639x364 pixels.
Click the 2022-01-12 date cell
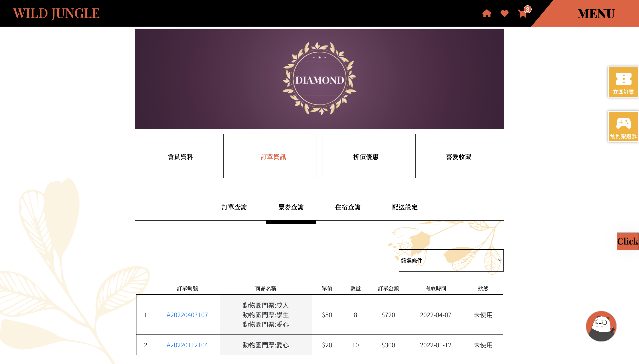coord(436,345)
